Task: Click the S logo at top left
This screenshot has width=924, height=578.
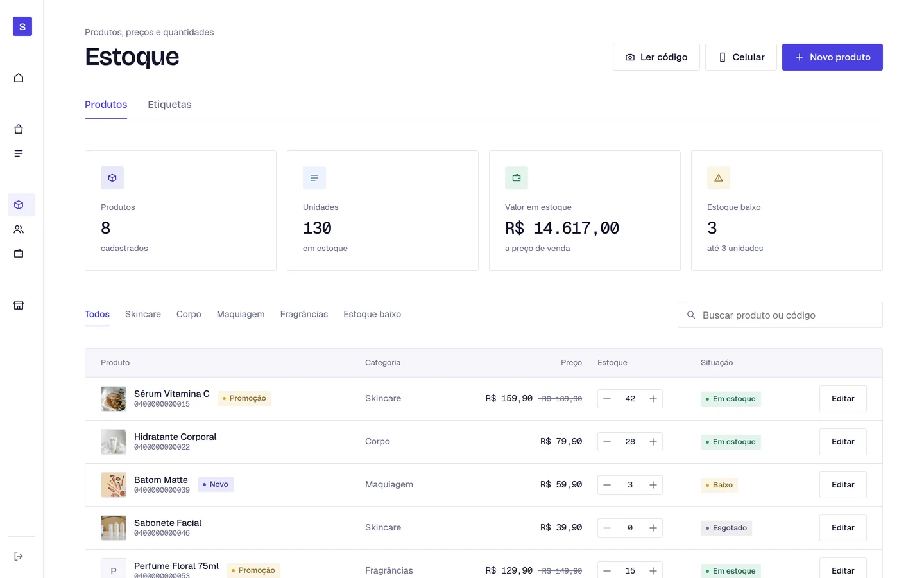Action: tap(22, 26)
